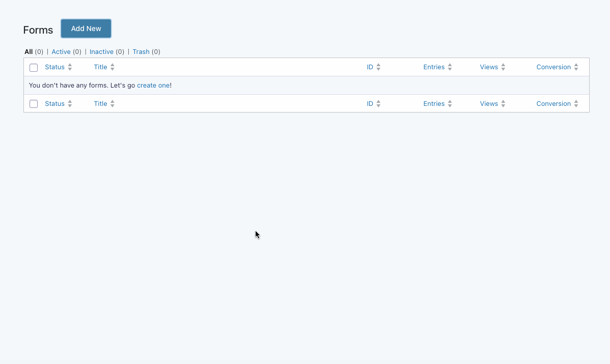The image size is (610, 364).
Task: Click the sort icon next to Status header
Action: point(70,67)
